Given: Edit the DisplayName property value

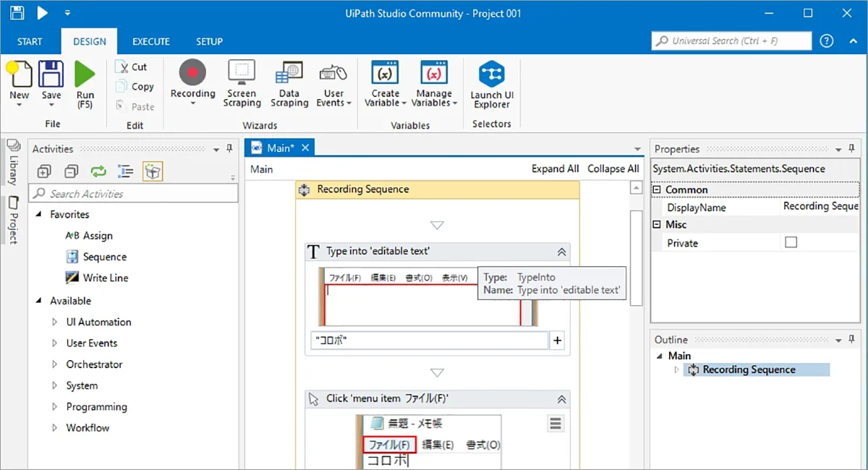Looking at the screenshot, I should coord(821,207).
